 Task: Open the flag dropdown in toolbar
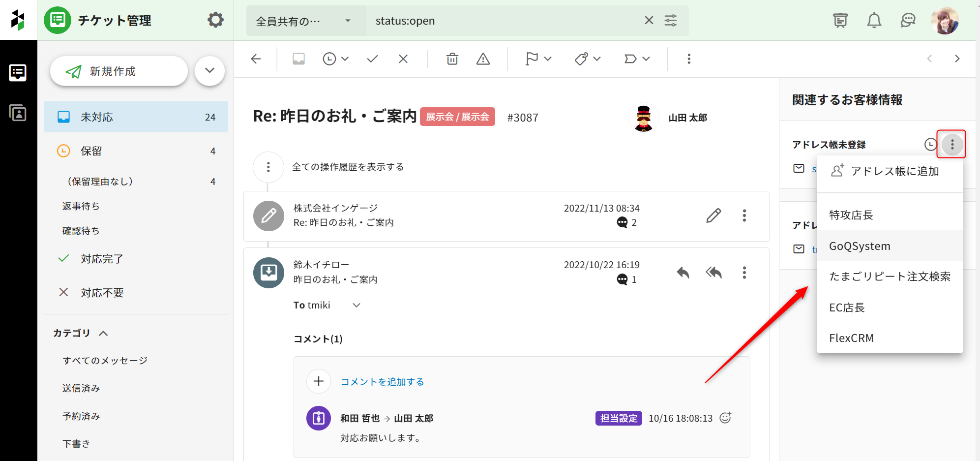538,59
